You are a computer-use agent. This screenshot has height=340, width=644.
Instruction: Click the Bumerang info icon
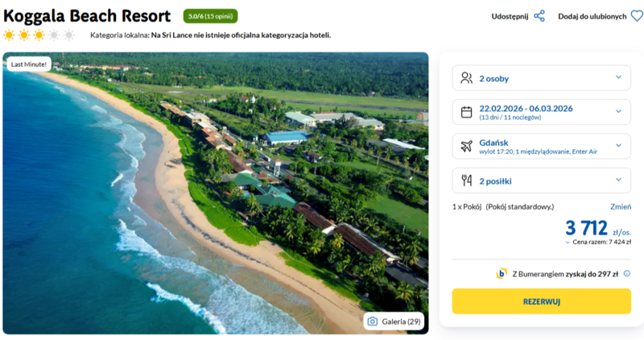pos(627,274)
